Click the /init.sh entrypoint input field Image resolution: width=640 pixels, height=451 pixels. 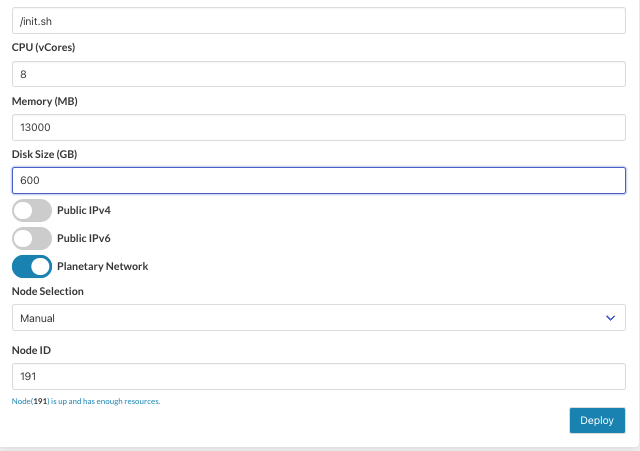pyautogui.click(x=319, y=20)
